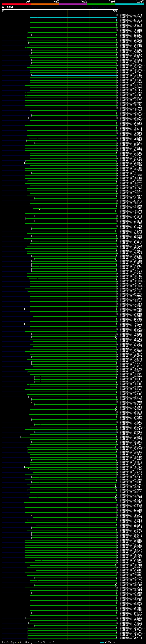
Task: Select hit label UniRef100_C4GAE3
Action: coord(131,32)
